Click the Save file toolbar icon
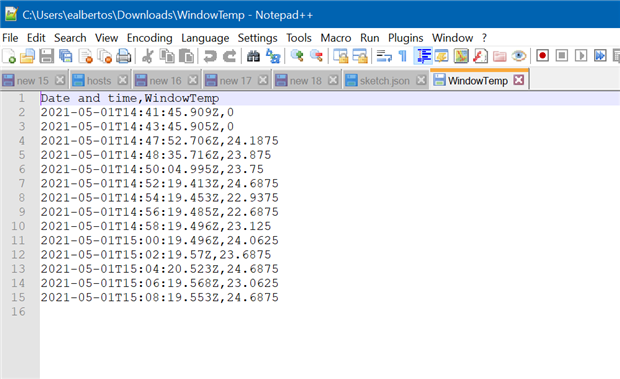 tap(47, 56)
